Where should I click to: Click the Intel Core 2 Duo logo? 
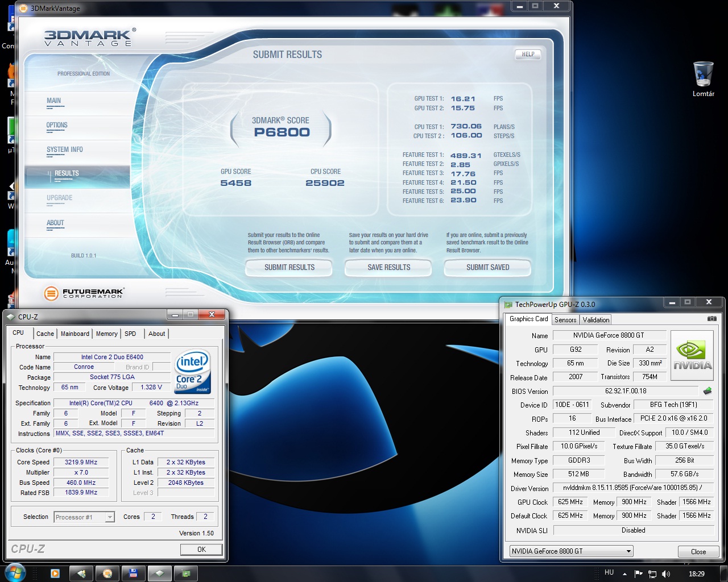point(193,371)
